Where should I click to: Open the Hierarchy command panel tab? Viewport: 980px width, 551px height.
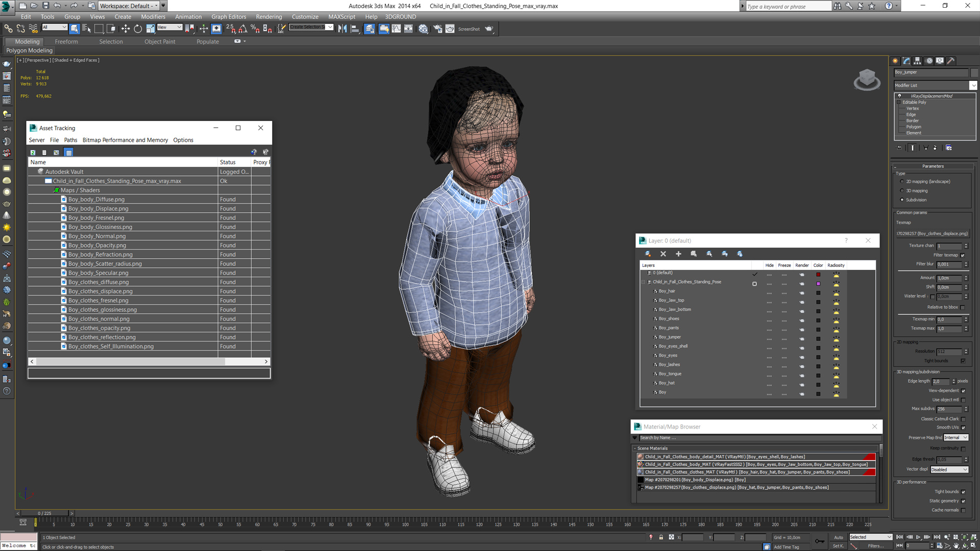pyautogui.click(x=917, y=61)
